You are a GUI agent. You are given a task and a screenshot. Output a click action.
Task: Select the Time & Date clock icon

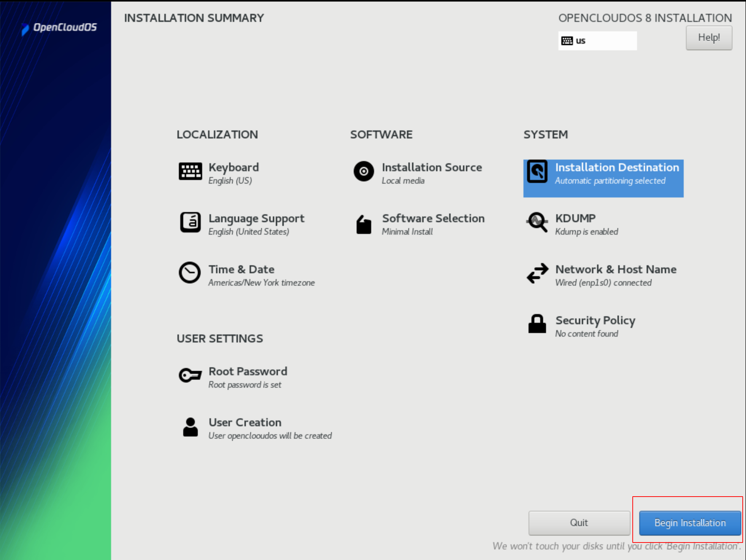click(x=190, y=273)
